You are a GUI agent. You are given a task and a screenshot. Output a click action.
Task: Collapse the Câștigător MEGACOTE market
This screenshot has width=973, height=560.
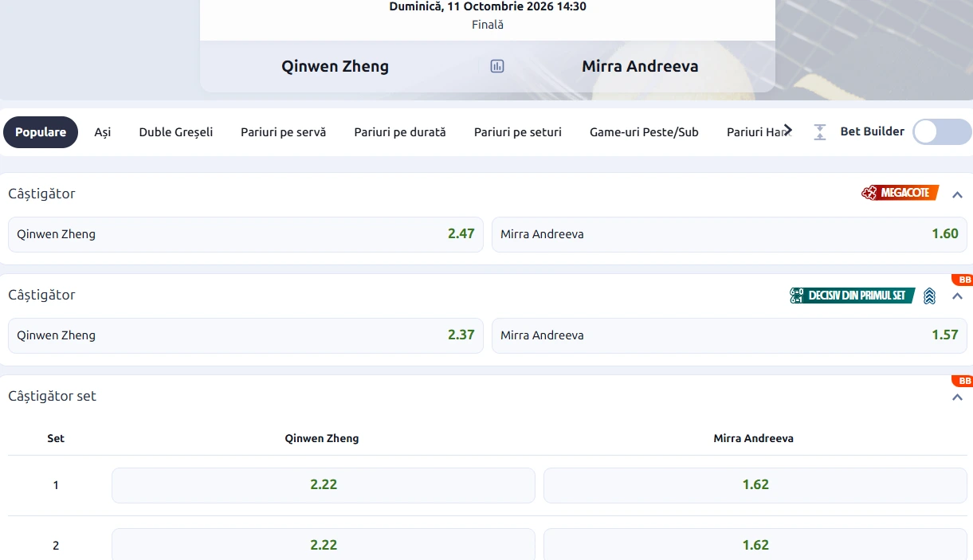pyautogui.click(x=958, y=194)
